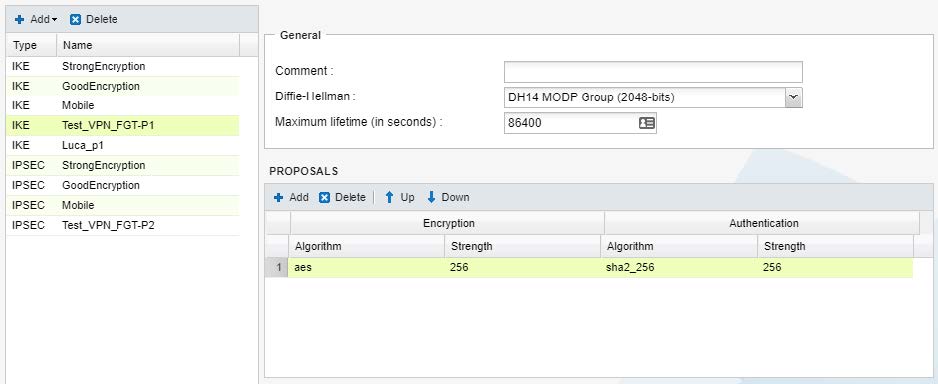Image resolution: width=938 pixels, height=384 pixels.
Task: Click the plus icon to add a proposal
Action: (x=278, y=197)
